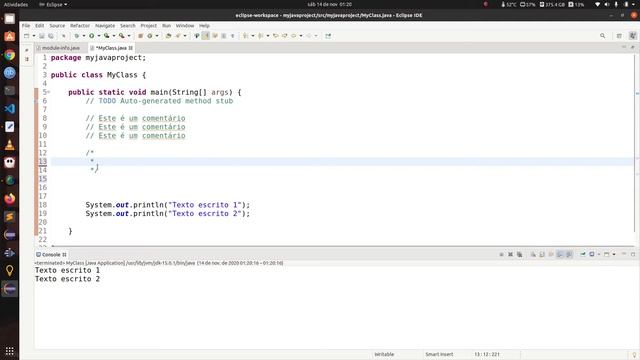Toggle Pin Console button
640x360 pixels.
point(582,254)
